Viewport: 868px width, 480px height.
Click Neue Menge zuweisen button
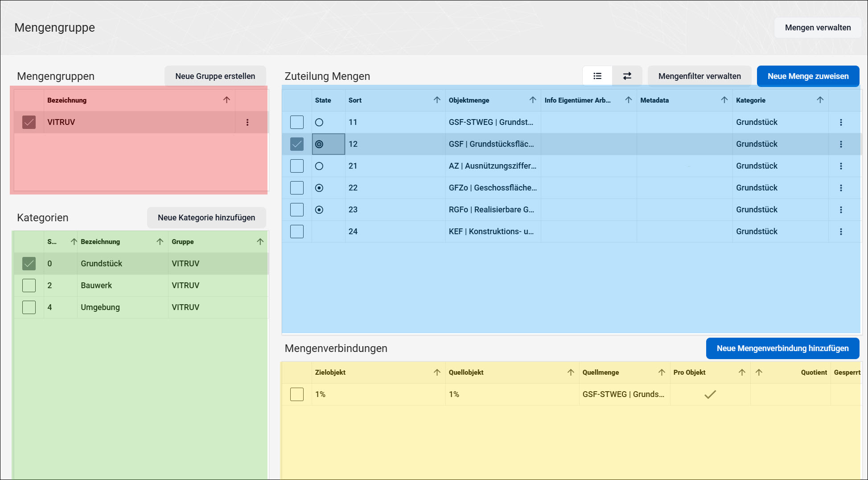point(808,76)
